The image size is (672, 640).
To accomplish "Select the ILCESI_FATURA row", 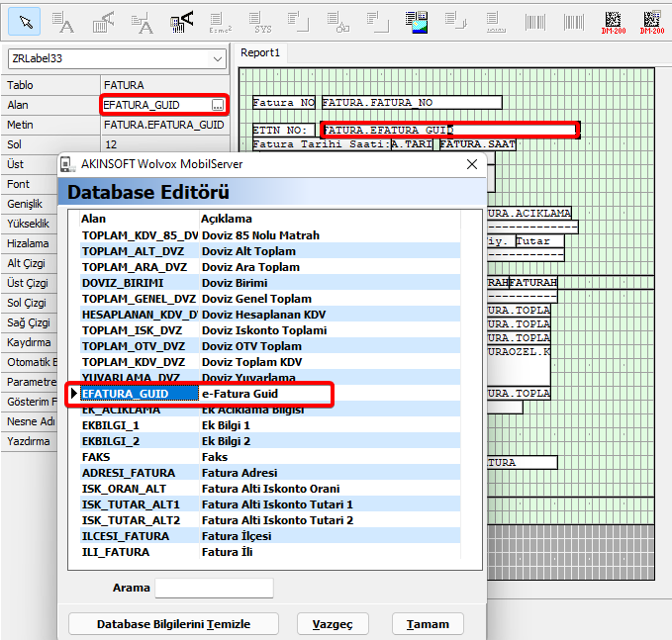I will (270, 537).
